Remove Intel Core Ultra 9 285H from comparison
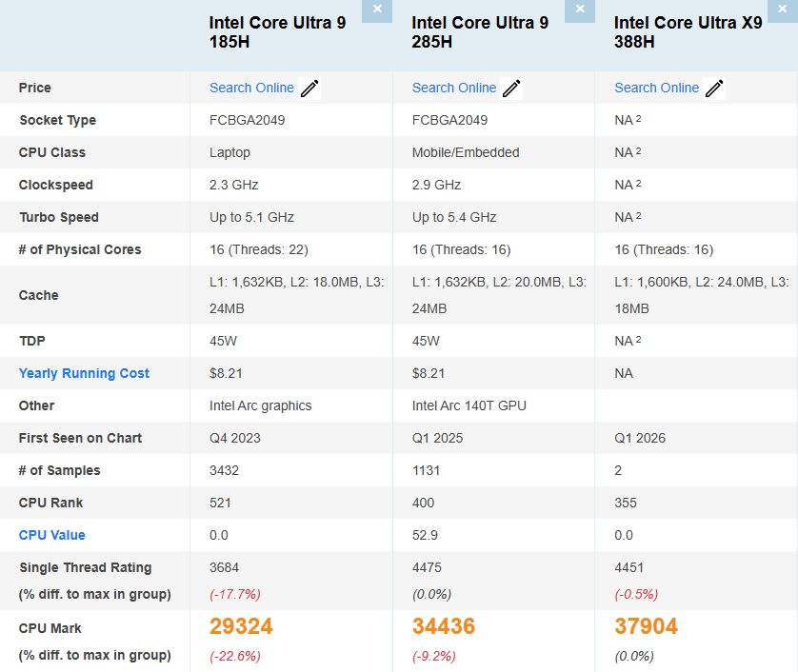The width and height of the screenshot is (798, 672). [580, 10]
